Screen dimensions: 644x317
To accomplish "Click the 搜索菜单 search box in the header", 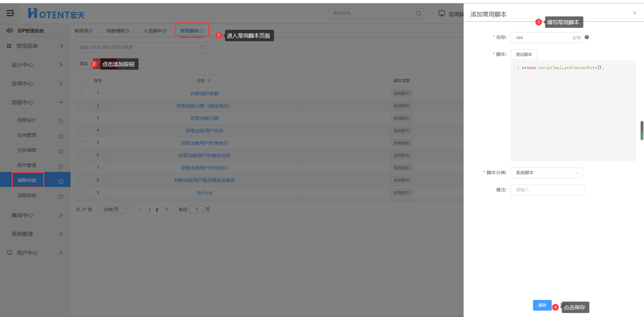I will 376,13.
